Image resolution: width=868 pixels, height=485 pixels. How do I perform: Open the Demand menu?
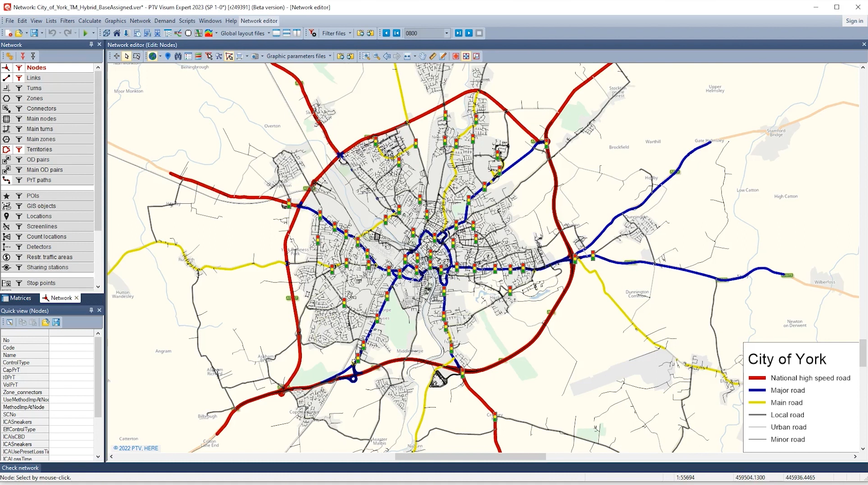point(165,21)
